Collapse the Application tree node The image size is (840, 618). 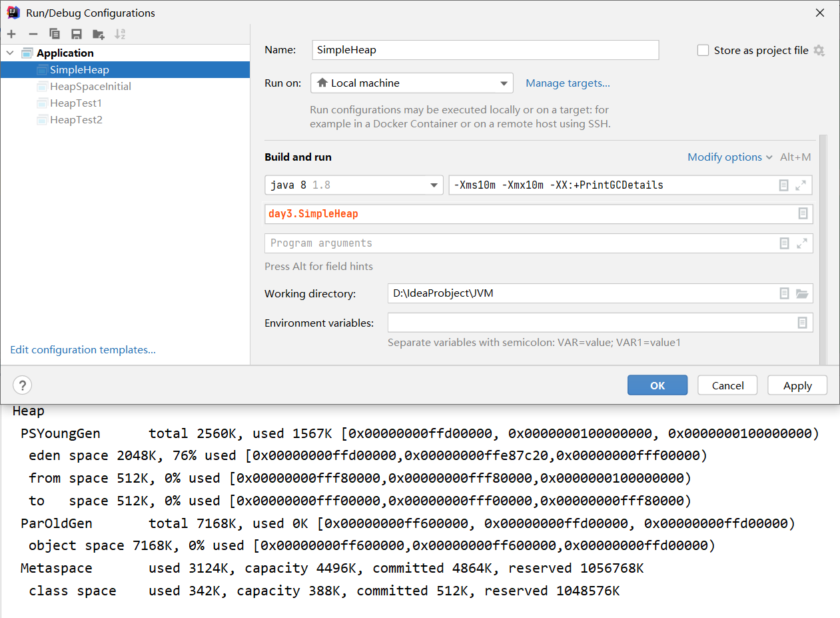[x=10, y=53]
